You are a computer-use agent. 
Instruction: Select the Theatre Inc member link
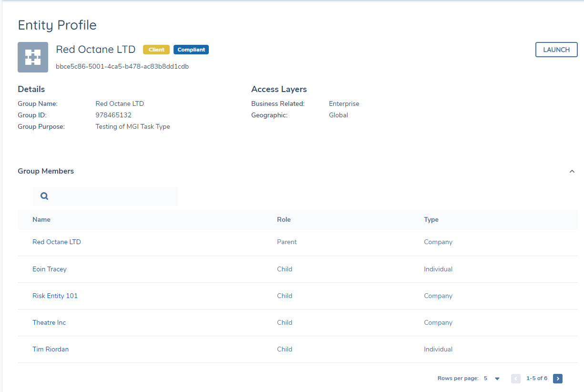[x=49, y=322]
